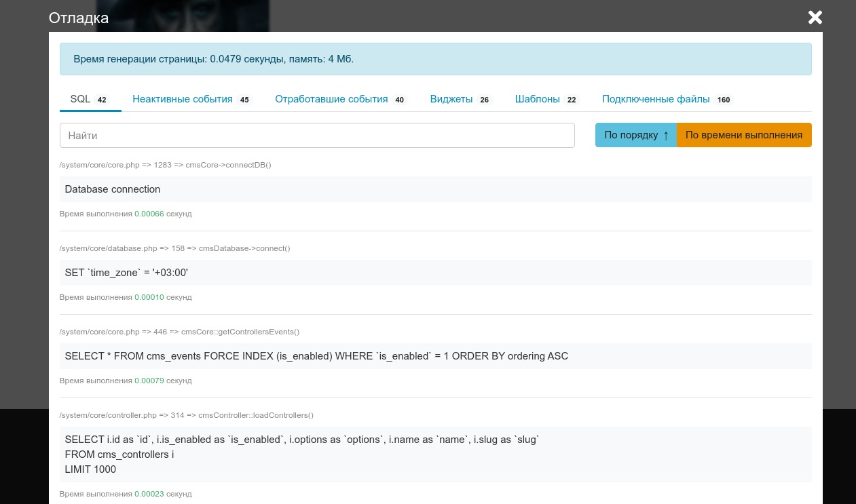Click the page generation time banner
The image size is (856, 504).
pos(435,59)
